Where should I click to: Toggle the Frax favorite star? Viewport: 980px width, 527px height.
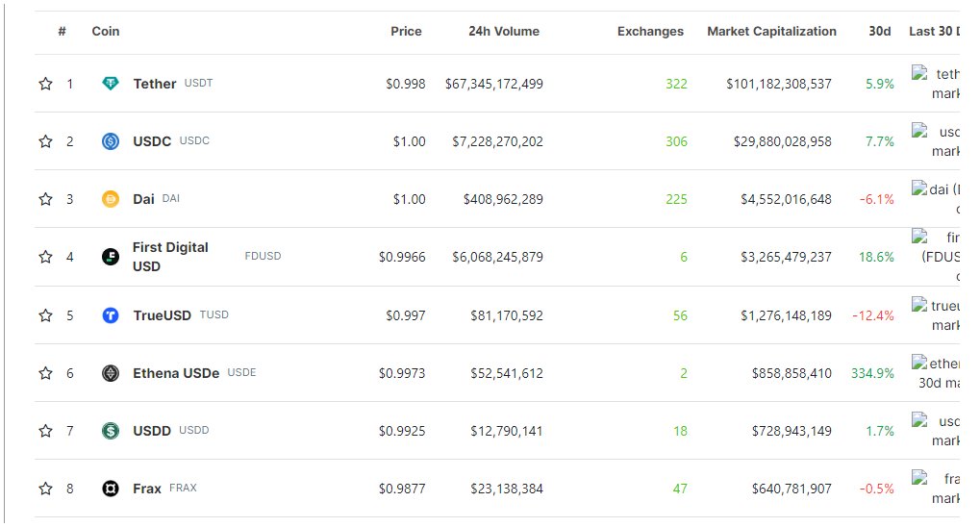coord(45,489)
